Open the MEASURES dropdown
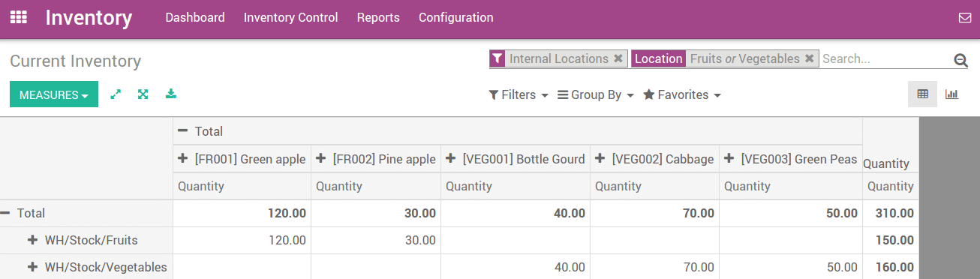 click(54, 94)
